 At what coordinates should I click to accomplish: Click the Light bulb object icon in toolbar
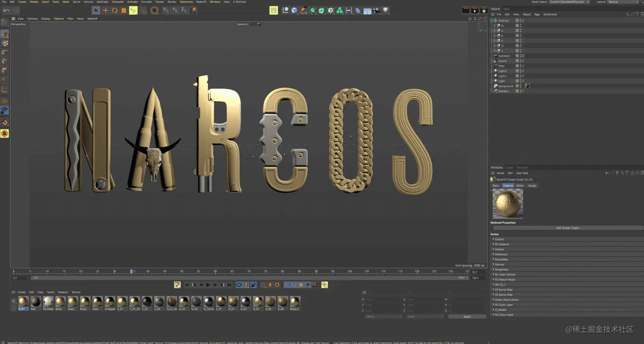tap(385, 10)
